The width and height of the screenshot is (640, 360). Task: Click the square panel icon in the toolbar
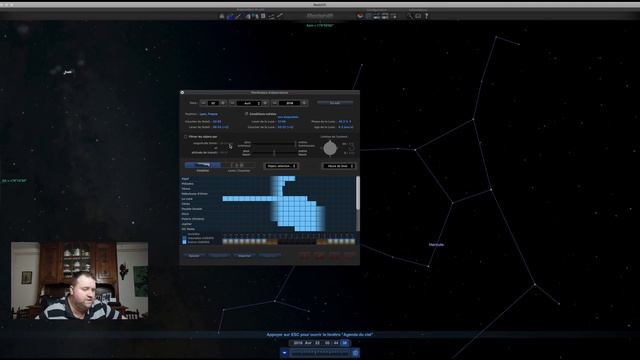click(x=263, y=16)
